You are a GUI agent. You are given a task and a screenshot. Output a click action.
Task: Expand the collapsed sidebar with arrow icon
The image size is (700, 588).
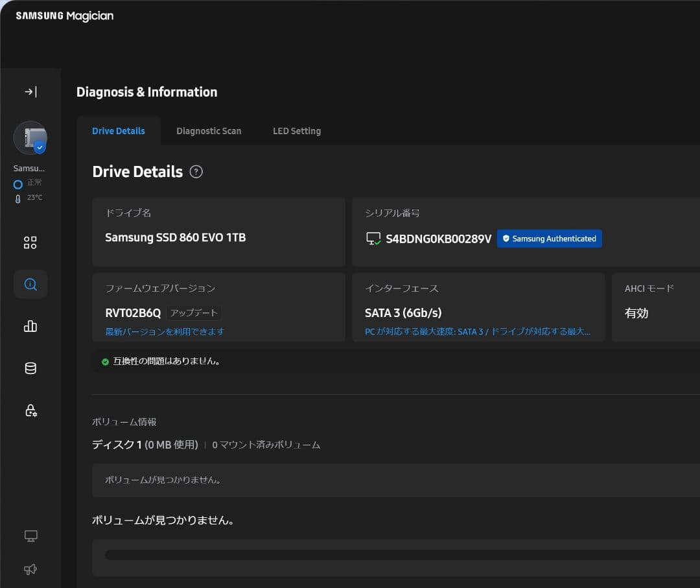coord(30,92)
